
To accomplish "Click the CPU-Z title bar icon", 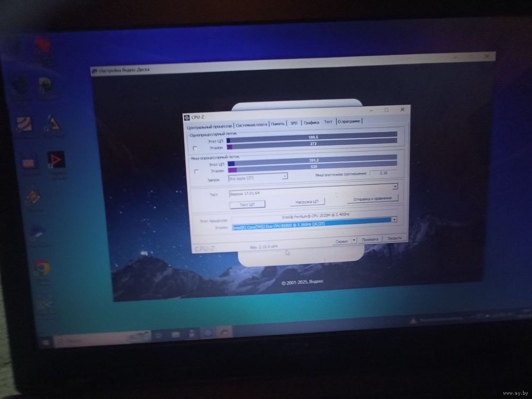I will pos(187,118).
